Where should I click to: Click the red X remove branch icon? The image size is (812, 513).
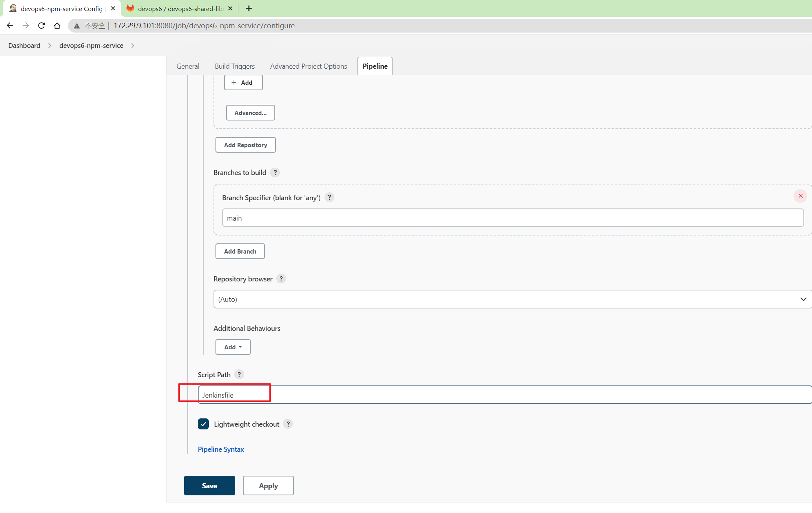click(x=801, y=196)
